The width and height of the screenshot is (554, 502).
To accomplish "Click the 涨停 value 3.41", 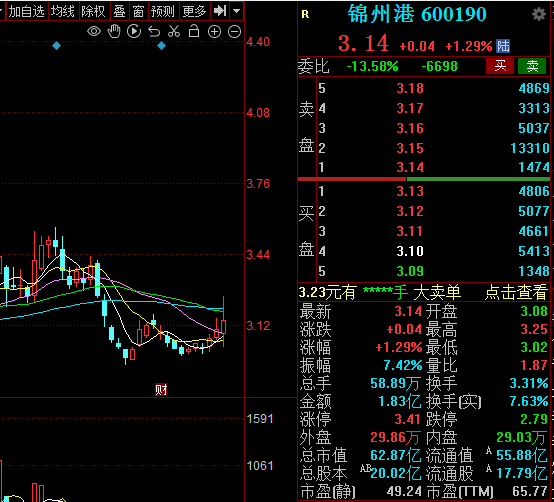I will [408, 419].
